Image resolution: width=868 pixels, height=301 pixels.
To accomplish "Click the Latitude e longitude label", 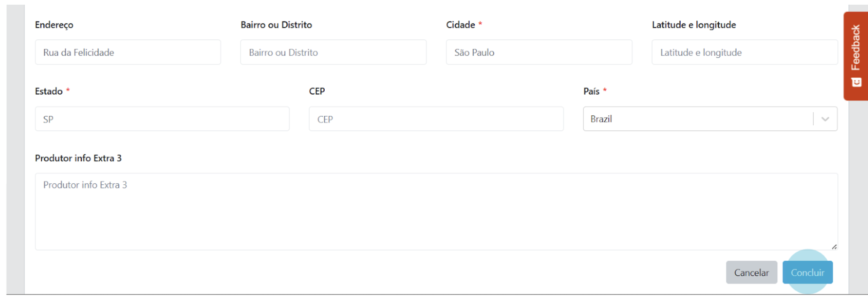I will tap(694, 25).
